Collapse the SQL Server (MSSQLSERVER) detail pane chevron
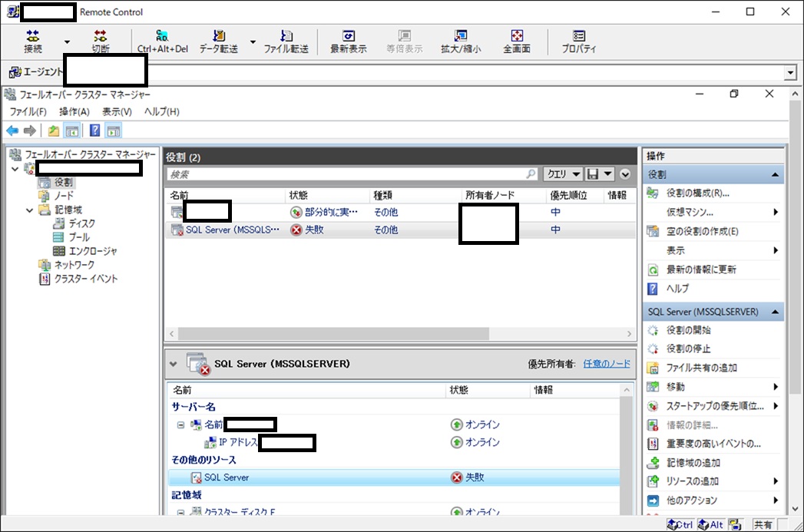Screen dimensions: 804x532 click(174, 364)
